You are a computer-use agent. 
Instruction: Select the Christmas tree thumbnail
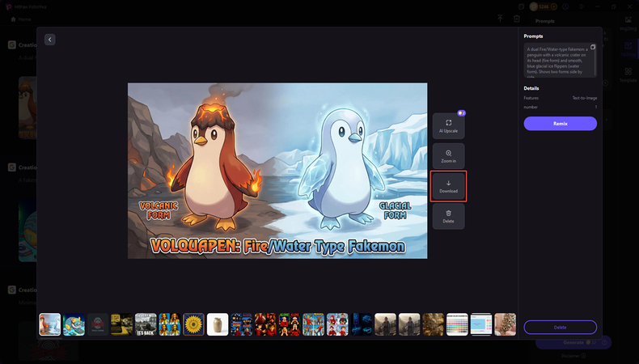point(506,324)
